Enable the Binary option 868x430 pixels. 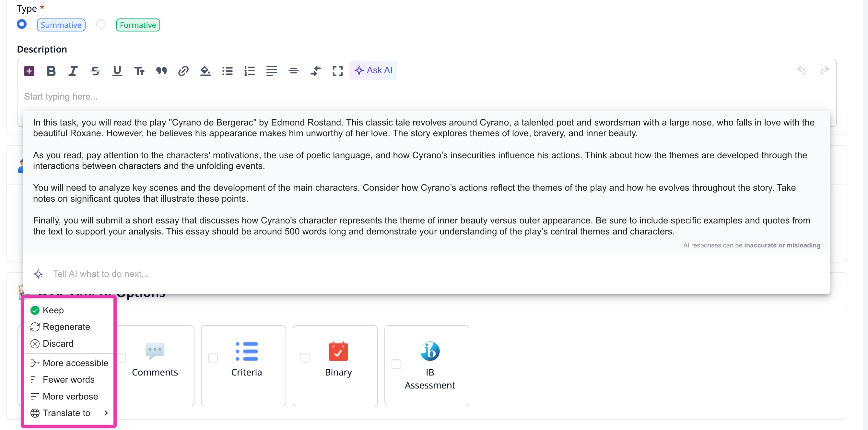pos(305,358)
